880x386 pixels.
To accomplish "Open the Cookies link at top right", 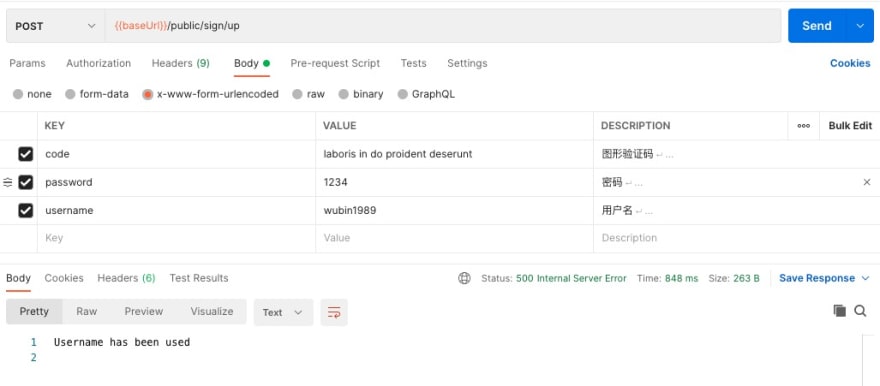I will [850, 63].
